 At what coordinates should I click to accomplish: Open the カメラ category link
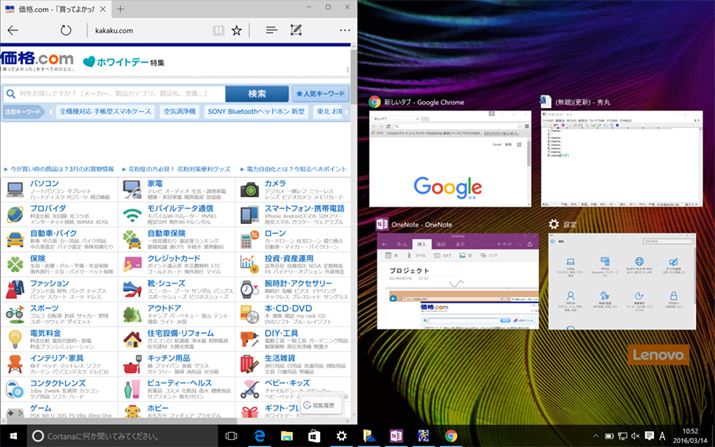[x=276, y=184]
